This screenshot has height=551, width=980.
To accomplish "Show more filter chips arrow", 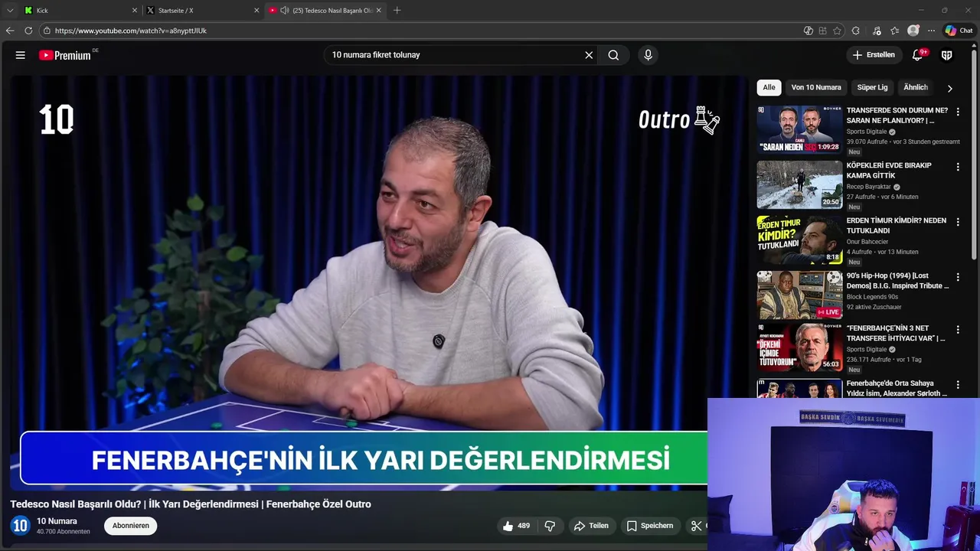I will tap(949, 88).
